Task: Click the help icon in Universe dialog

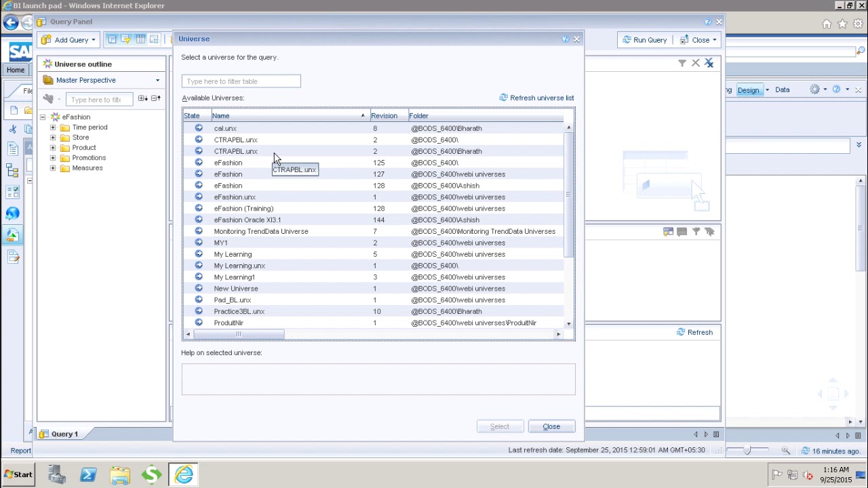Action: 565,39
